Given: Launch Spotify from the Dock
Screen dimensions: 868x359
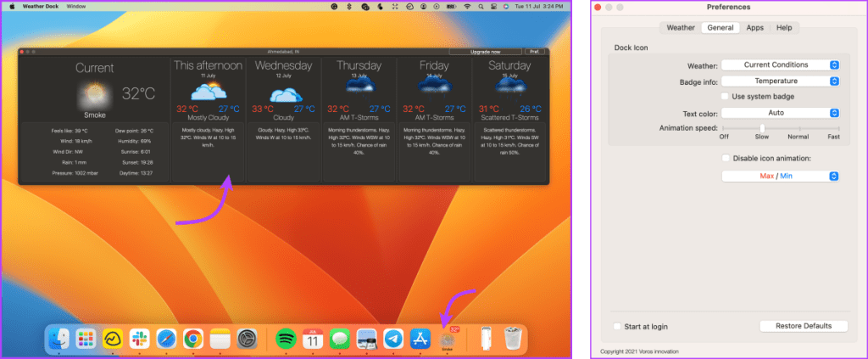Looking at the screenshot, I should point(286,338).
